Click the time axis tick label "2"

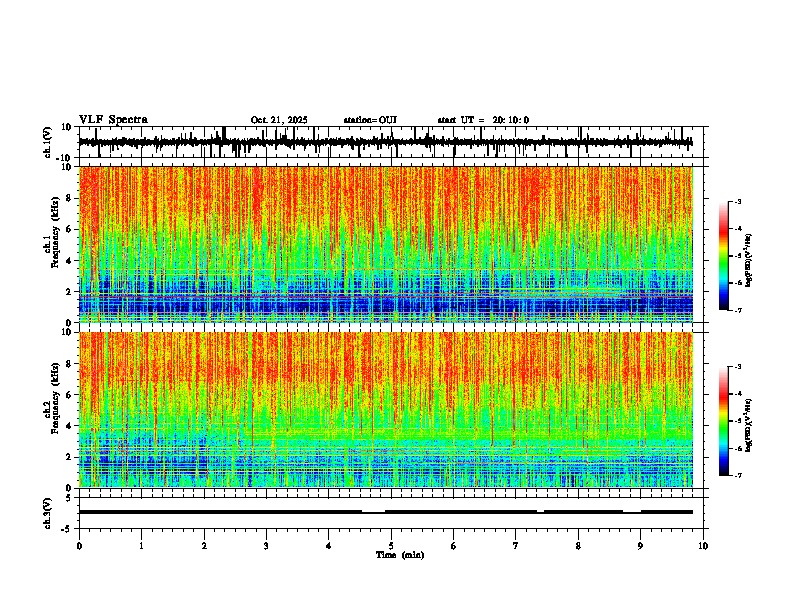point(204,546)
